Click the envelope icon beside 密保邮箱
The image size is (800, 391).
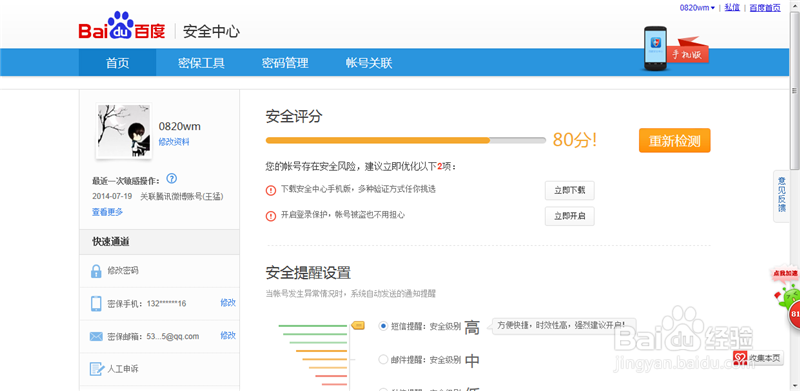[96, 336]
